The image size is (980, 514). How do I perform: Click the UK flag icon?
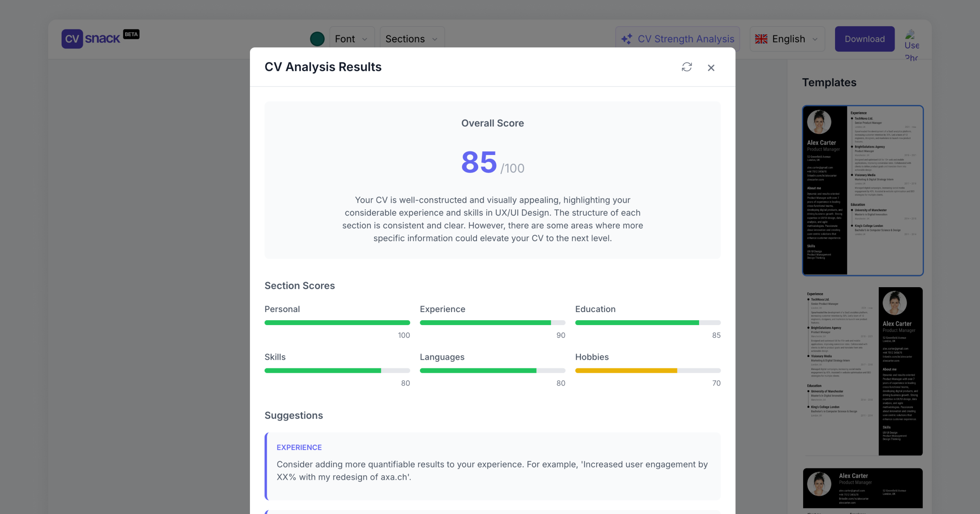pyautogui.click(x=761, y=39)
